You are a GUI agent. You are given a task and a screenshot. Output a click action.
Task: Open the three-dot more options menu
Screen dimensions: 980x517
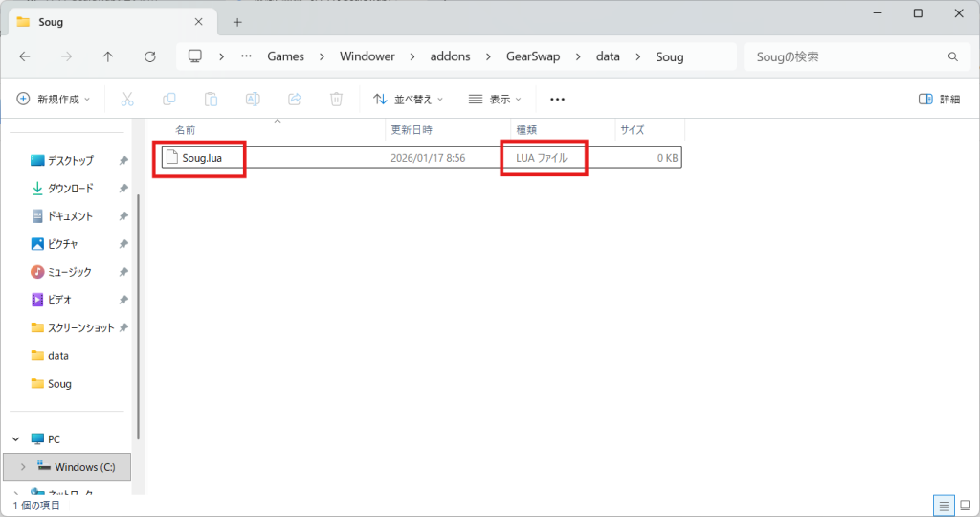(x=558, y=99)
